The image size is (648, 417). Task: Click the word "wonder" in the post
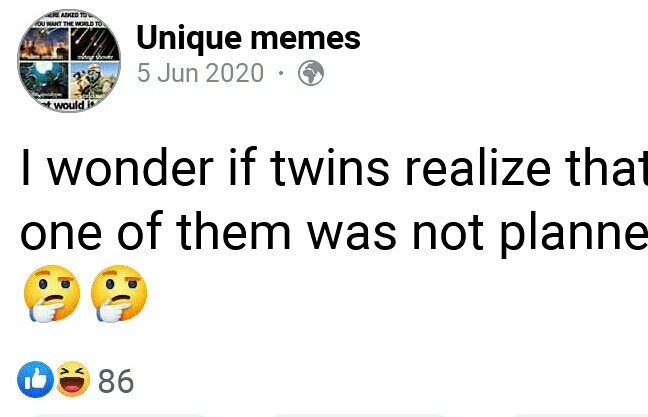pyautogui.click(x=131, y=168)
